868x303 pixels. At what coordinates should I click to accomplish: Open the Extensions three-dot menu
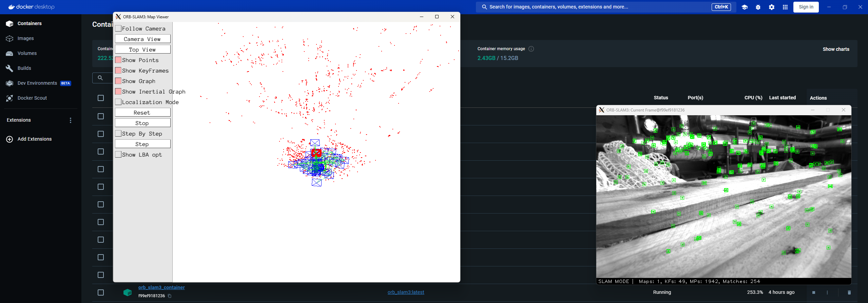(x=71, y=120)
